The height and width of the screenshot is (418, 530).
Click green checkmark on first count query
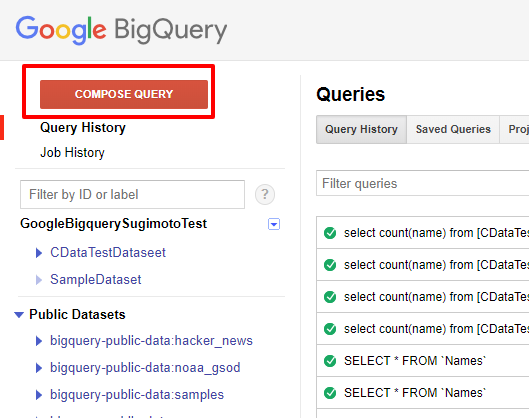(330, 233)
